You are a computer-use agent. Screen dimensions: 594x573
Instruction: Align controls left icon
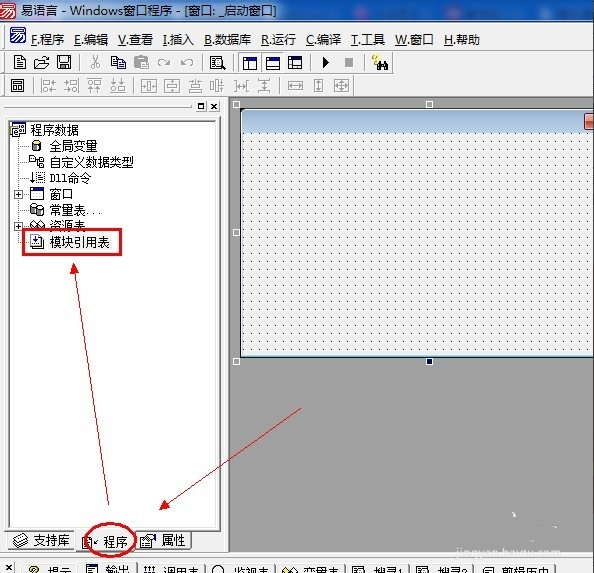tap(48, 86)
